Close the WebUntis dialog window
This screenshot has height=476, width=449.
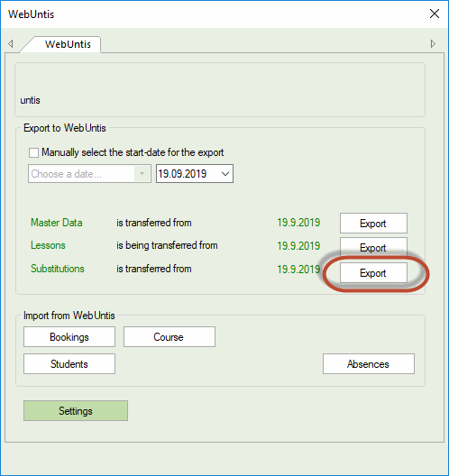tap(435, 14)
